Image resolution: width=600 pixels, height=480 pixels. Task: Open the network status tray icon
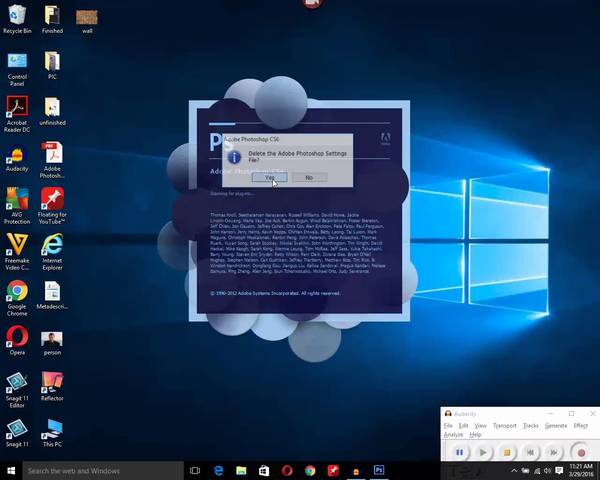point(537,470)
